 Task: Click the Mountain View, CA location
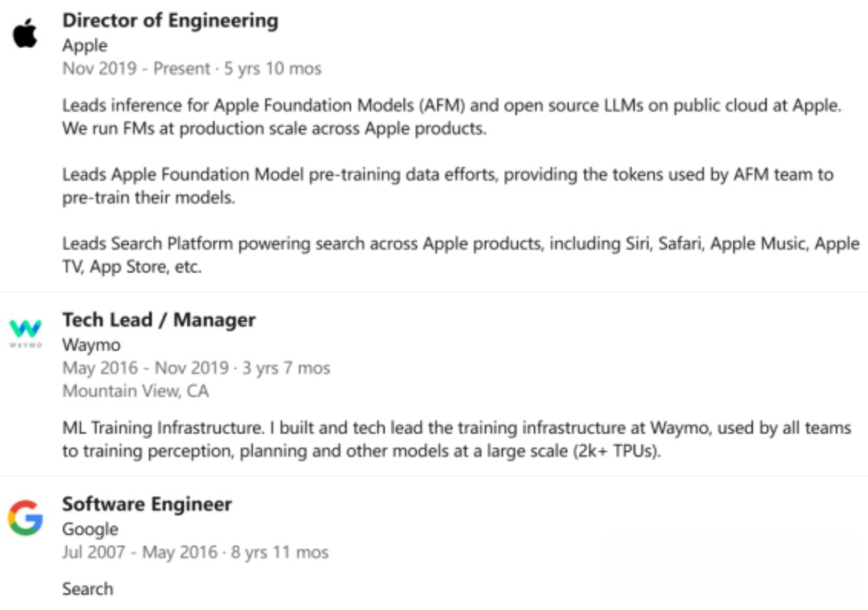(x=135, y=390)
